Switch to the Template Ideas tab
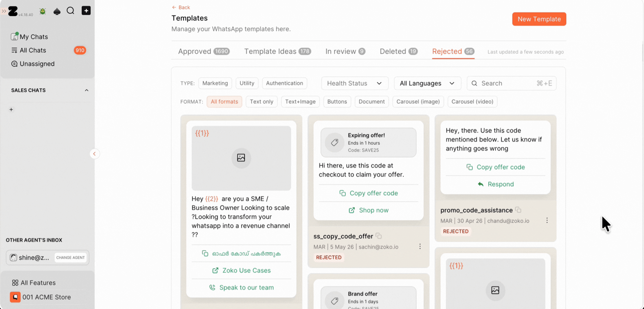This screenshot has width=644, height=309. click(278, 51)
